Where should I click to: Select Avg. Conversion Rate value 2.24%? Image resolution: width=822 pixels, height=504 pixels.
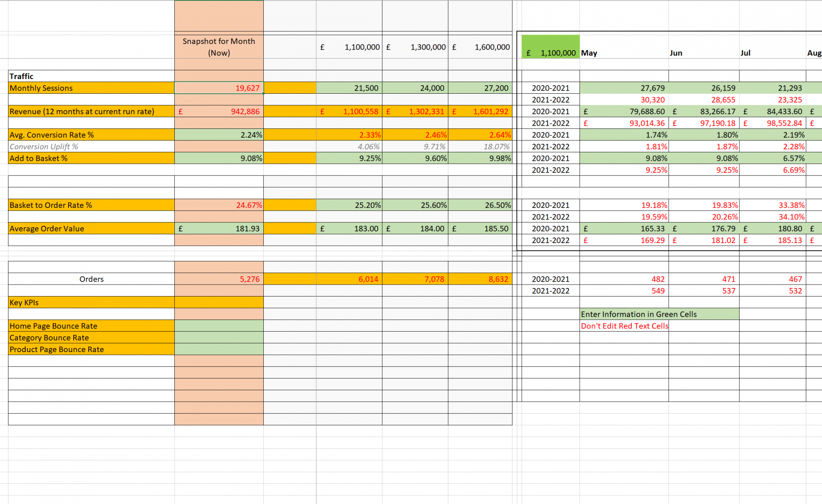point(219,135)
